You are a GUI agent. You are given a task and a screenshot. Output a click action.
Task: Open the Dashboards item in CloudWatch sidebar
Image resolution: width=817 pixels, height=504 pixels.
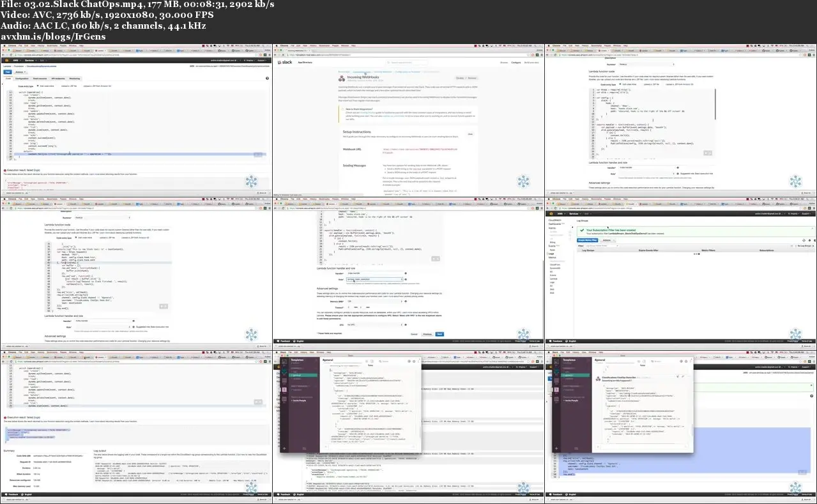click(x=554, y=224)
